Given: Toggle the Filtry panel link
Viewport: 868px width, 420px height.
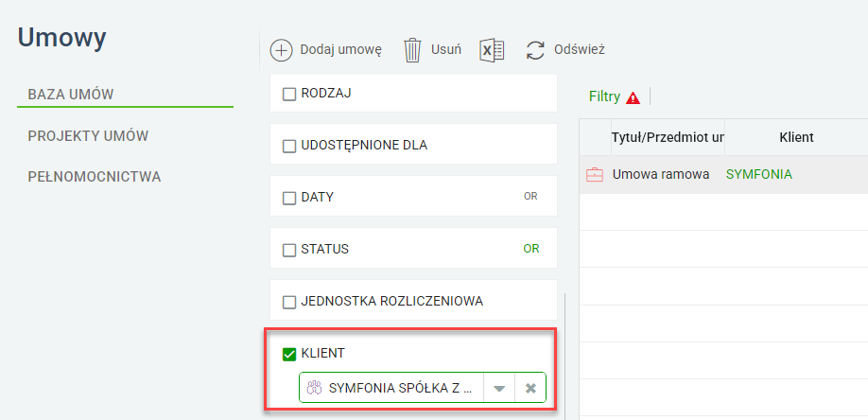Looking at the screenshot, I should tap(604, 97).
